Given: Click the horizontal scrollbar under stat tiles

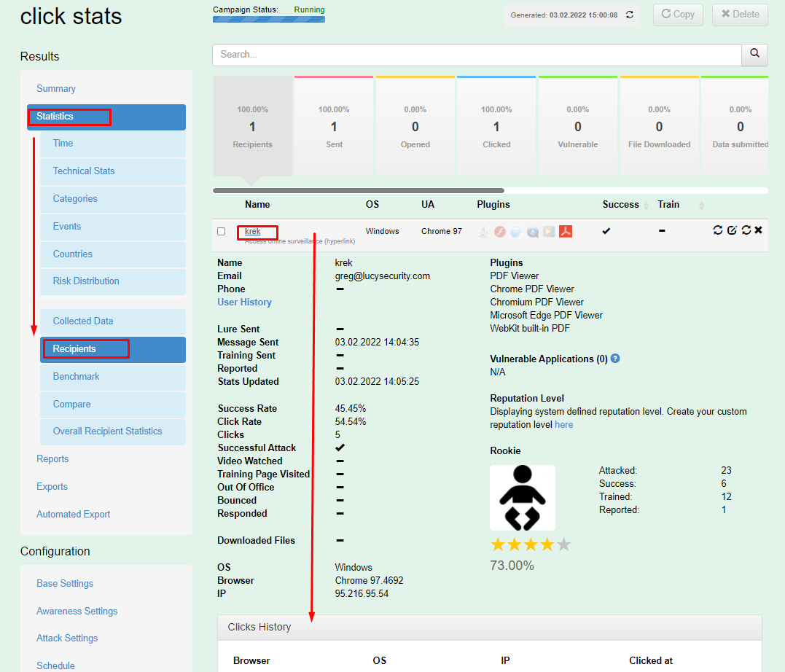Looking at the screenshot, I should point(359,190).
